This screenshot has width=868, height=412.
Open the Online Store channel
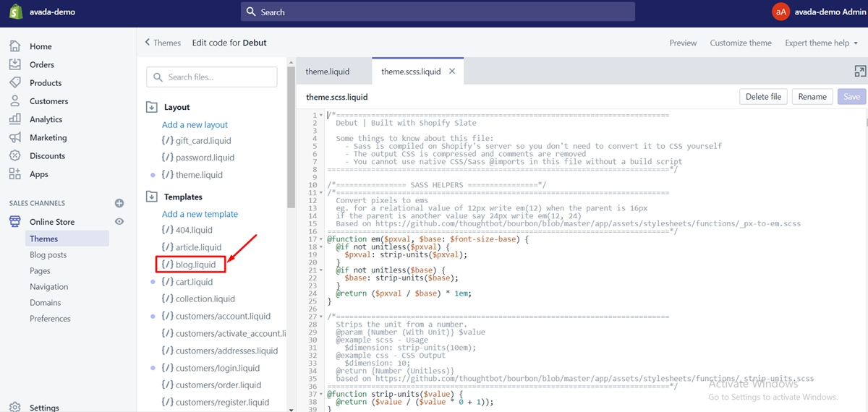click(52, 222)
